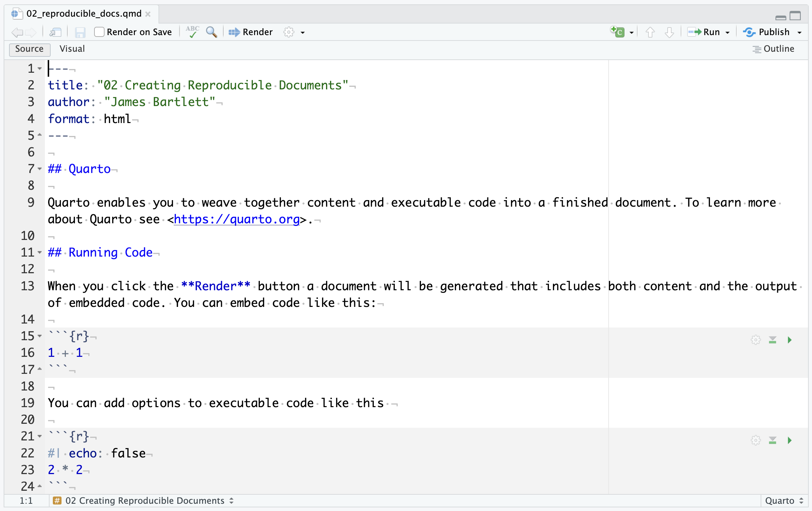This screenshot has width=812, height=511.
Task: Open Run options dropdown
Action: tap(728, 33)
